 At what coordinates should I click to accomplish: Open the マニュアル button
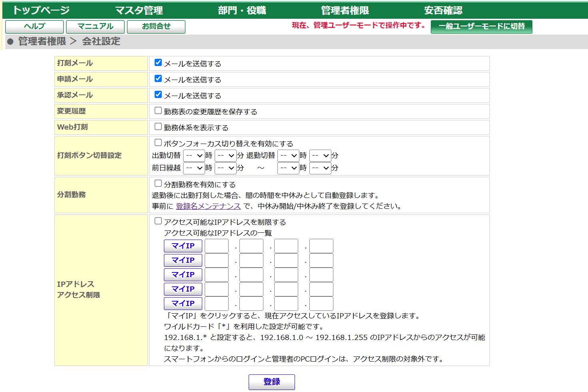[x=95, y=27]
